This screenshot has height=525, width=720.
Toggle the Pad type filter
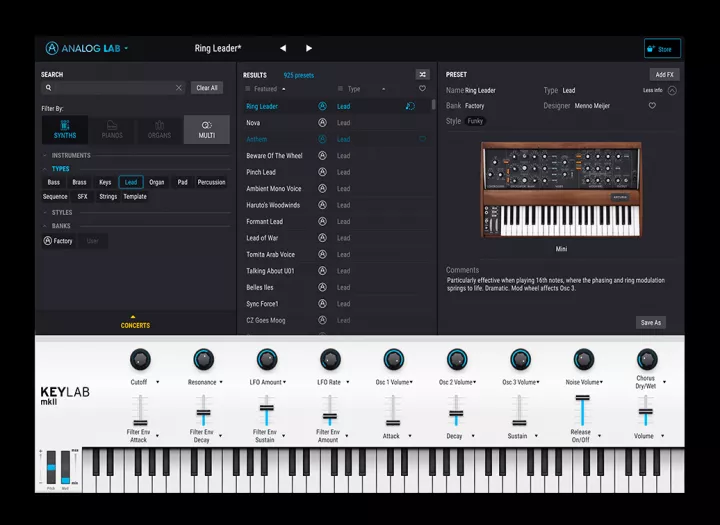(x=182, y=182)
